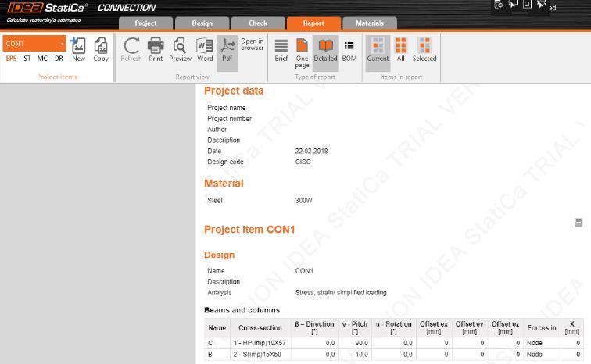591x364 pixels.
Task: Choose the One page report type
Action: tap(302, 52)
